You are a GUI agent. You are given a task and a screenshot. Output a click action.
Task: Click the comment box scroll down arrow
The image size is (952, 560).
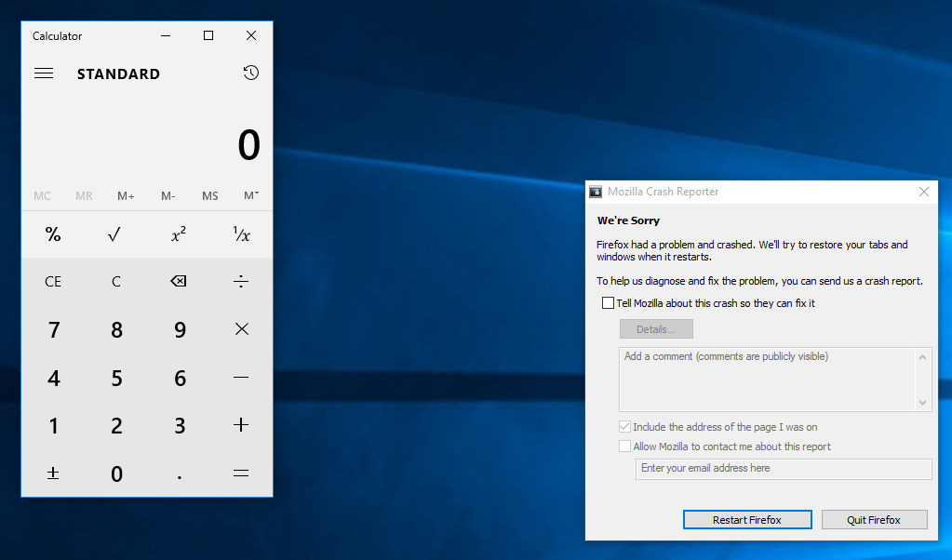923,402
